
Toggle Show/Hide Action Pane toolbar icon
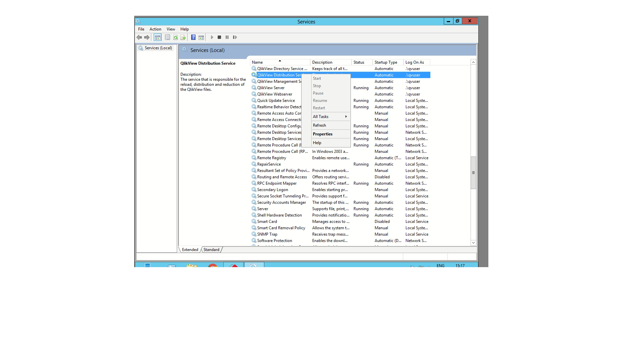pyautogui.click(x=201, y=38)
